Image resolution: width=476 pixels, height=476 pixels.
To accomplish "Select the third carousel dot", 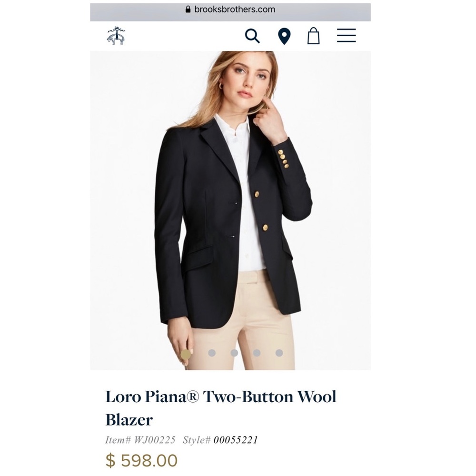I will click(235, 353).
